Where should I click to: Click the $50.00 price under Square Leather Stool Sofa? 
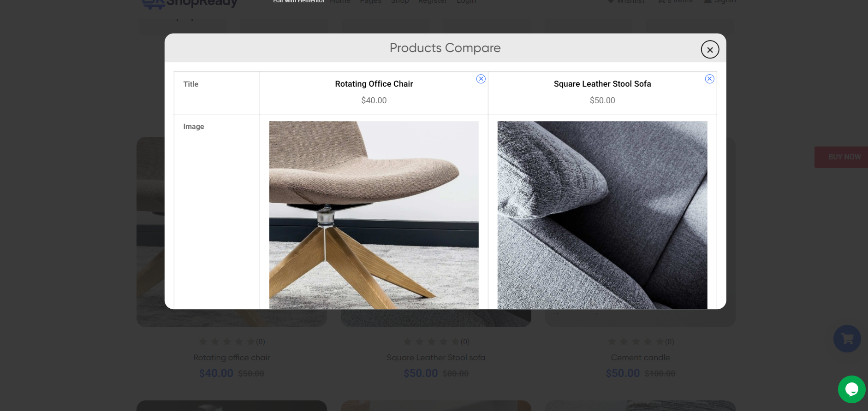[602, 100]
